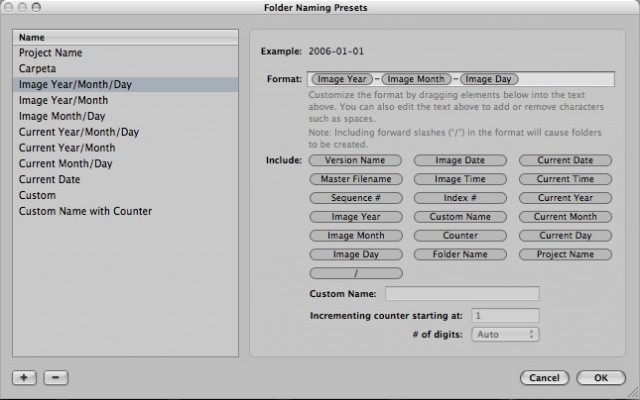Select the Current Month/Day preset
The image size is (640, 400).
point(125,164)
